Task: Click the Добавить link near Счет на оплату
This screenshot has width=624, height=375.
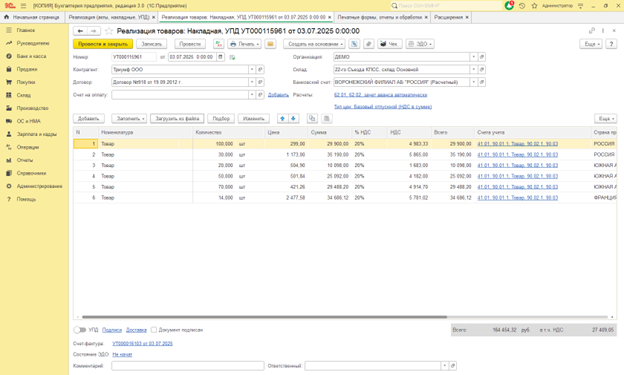Action: (278, 95)
